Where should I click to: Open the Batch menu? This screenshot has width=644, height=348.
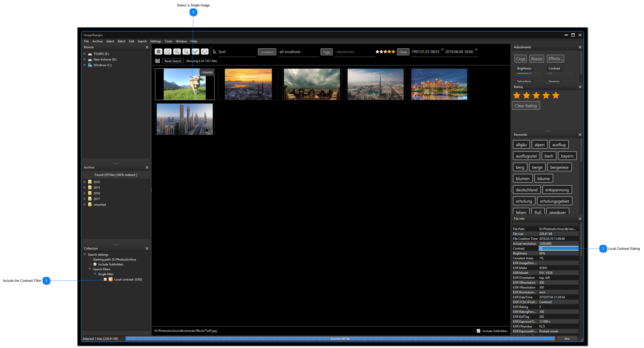[121, 41]
